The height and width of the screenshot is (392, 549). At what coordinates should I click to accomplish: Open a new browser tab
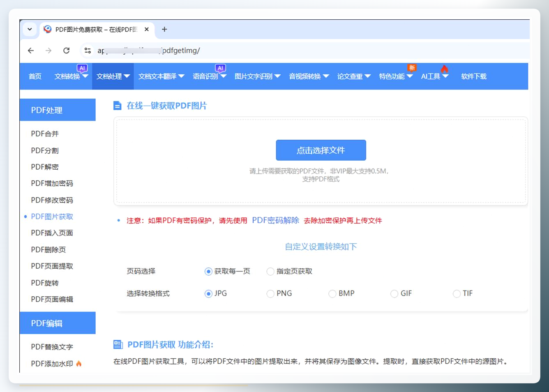point(164,30)
